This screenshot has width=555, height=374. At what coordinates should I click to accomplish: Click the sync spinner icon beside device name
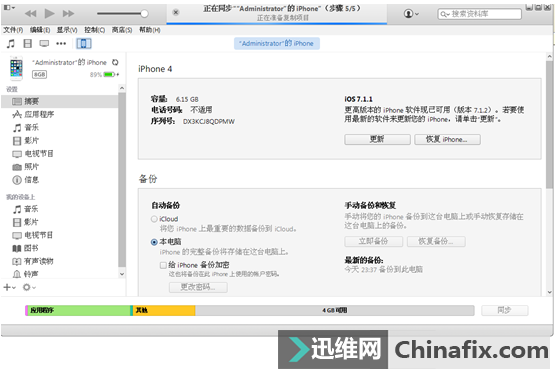(x=115, y=62)
